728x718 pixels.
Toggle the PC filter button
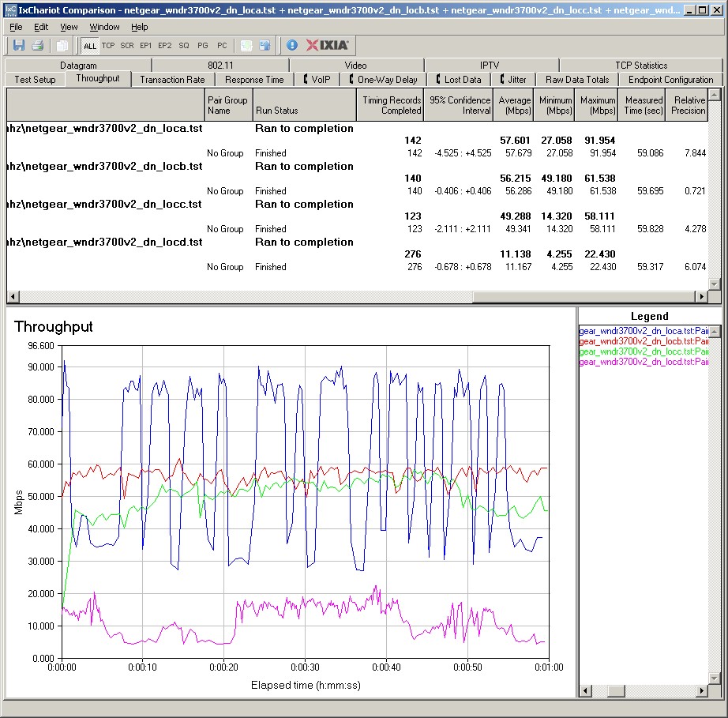(222, 46)
